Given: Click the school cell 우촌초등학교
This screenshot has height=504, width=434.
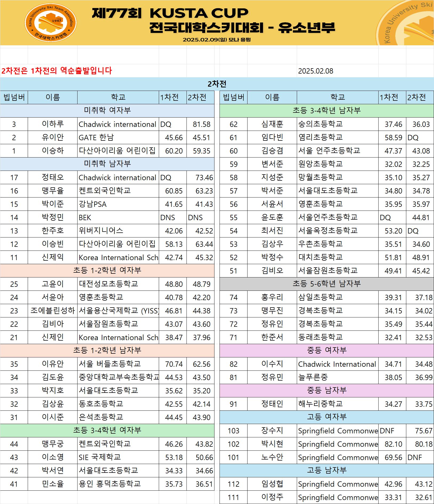Looking at the screenshot, I should click(x=338, y=244).
